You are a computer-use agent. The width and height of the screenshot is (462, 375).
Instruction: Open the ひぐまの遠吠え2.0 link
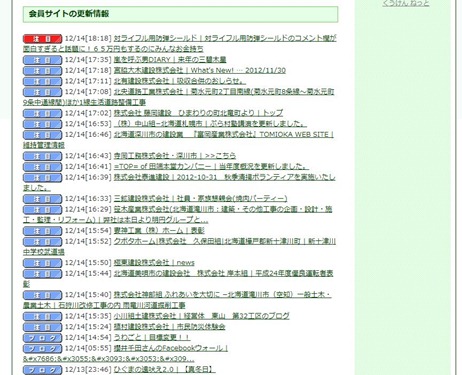click(x=165, y=369)
